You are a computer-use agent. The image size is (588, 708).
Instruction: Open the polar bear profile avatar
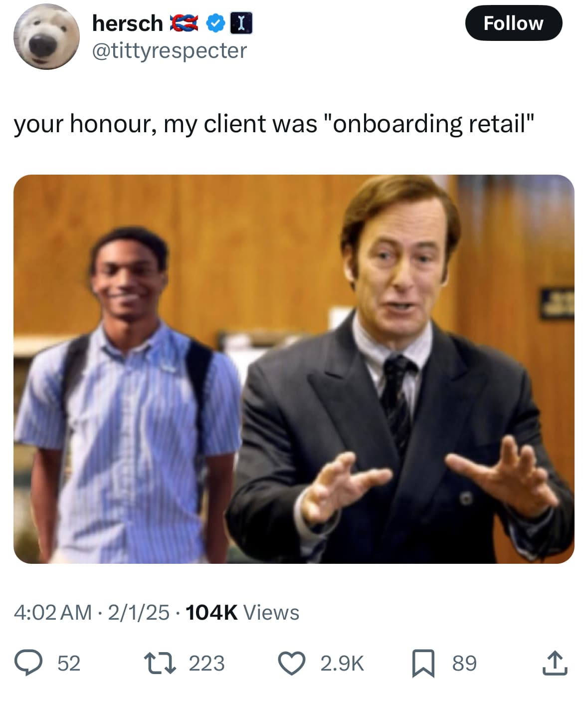[x=46, y=36]
